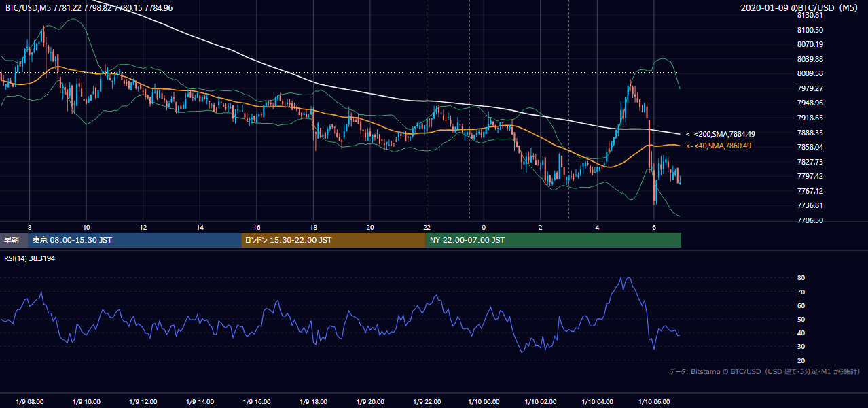868x408 pixels.
Task: Click the date label 1/9 20:00
Action: [370, 401]
